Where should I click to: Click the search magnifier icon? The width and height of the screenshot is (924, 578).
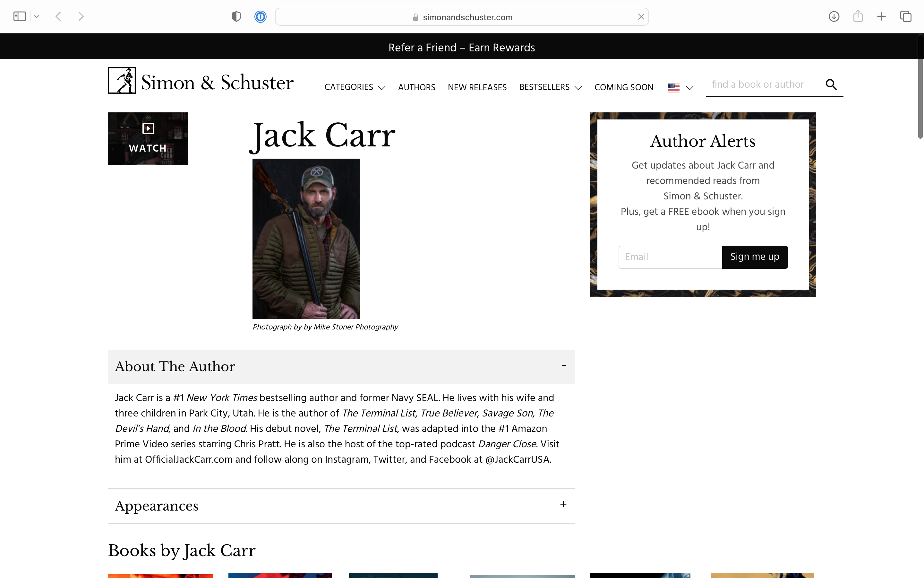(x=831, y=84)
